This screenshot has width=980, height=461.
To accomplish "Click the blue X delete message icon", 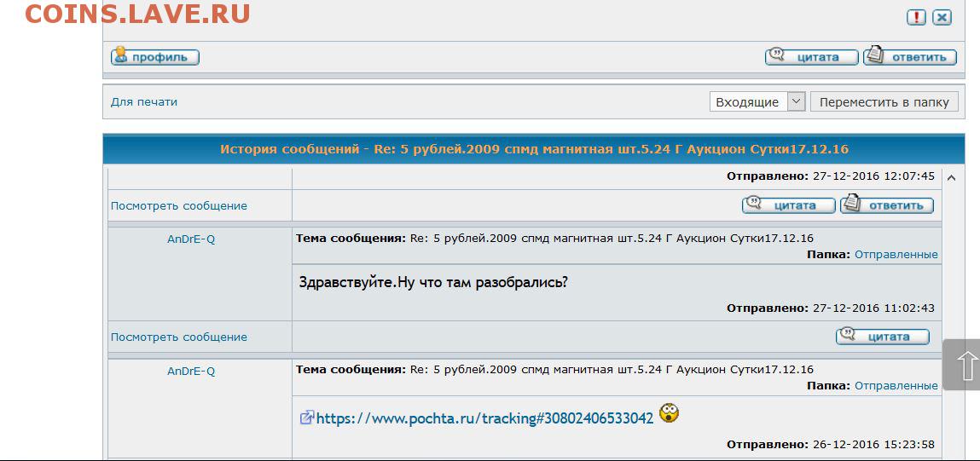I will [942, 18].
